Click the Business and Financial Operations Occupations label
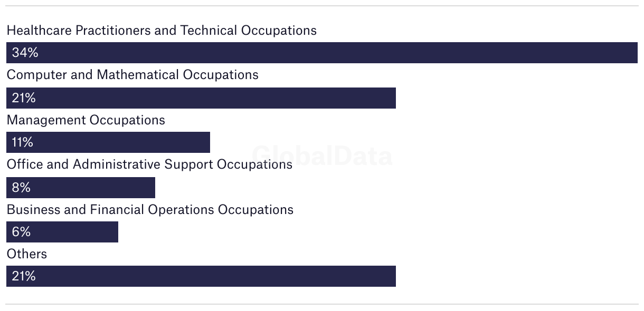Image resolution: width=644 pixels, height=311 pixels. click(x=150, y=210)
